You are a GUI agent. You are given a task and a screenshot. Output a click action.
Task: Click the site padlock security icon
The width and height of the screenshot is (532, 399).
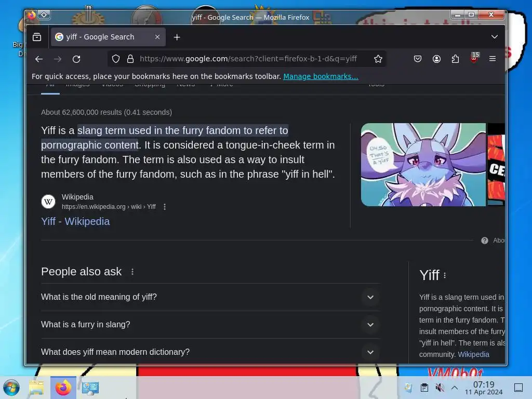pos(130,59)
